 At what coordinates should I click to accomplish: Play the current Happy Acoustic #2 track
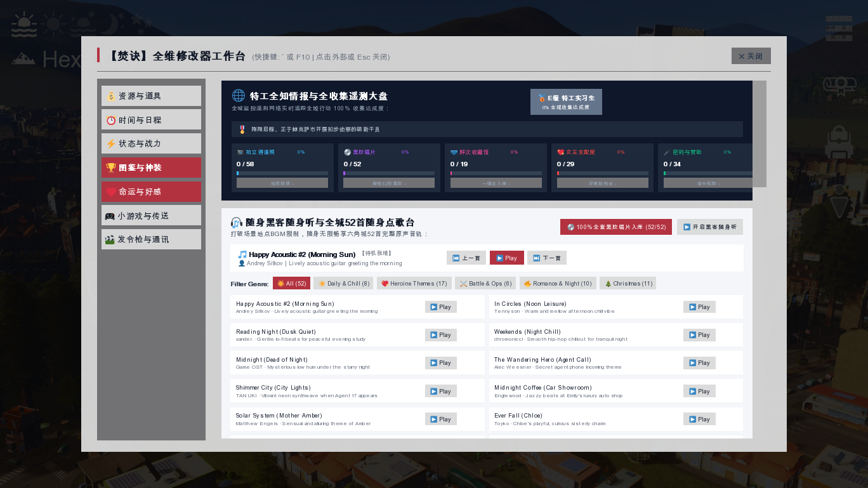[x=507, y=258]
